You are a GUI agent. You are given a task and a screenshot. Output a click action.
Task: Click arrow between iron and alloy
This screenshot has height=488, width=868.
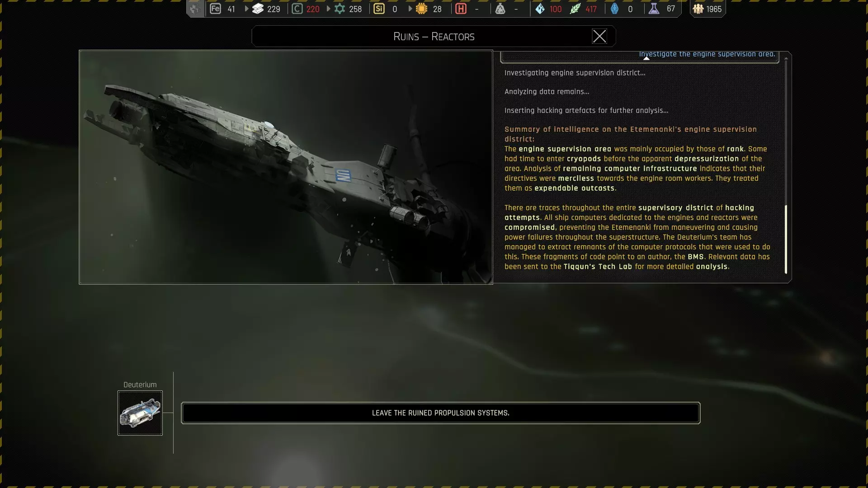[246, 9]
